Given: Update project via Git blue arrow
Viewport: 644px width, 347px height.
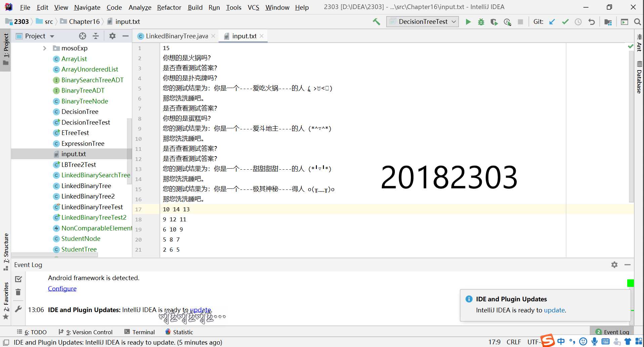Looking at the screenshot, I should click(x=552, y=22).
